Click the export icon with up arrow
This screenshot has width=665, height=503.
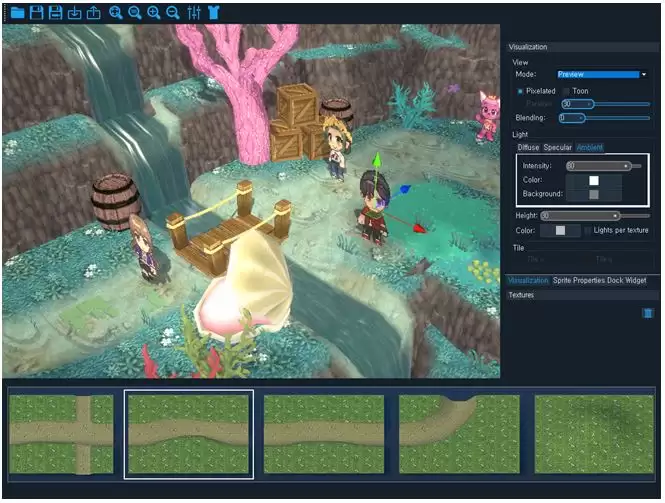94,13
